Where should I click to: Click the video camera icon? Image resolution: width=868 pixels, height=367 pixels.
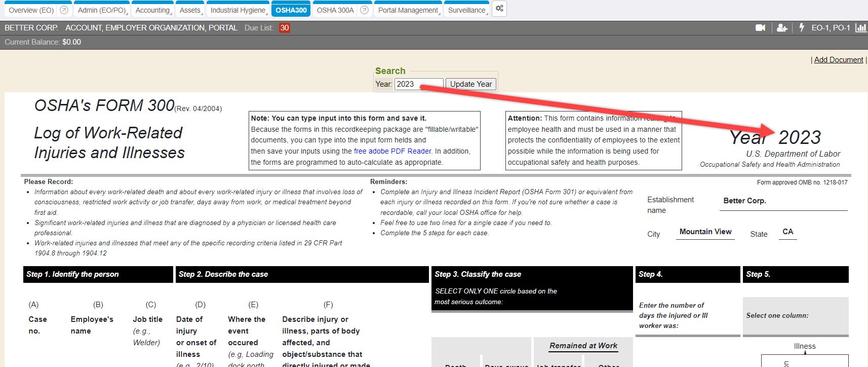click(x=760, y=28)
